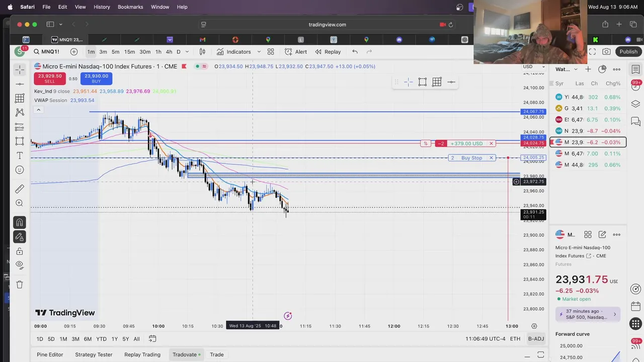Open the geometric shapes brush tool

point(20,141)
